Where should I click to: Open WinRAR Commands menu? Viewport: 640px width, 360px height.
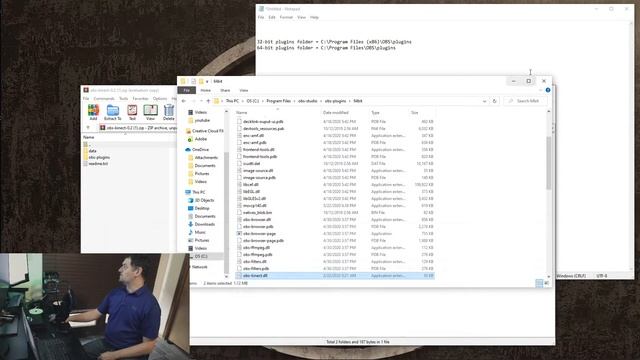[104, 98]
